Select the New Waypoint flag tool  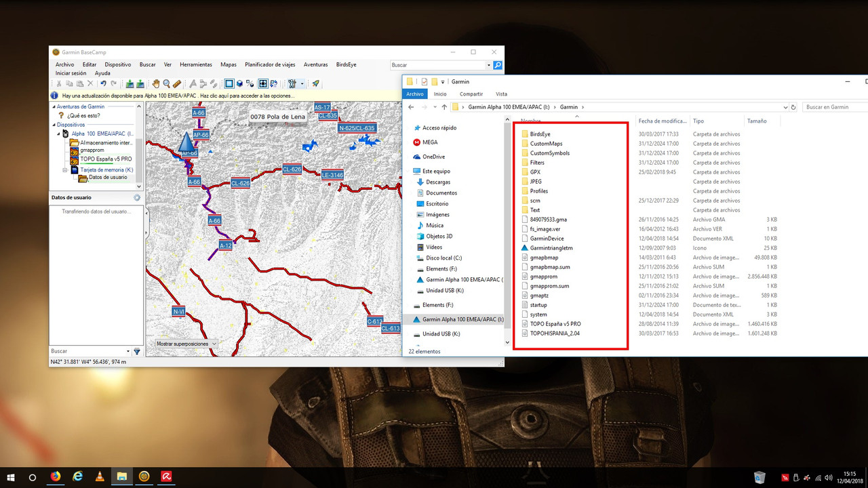[x=193, y=83]
